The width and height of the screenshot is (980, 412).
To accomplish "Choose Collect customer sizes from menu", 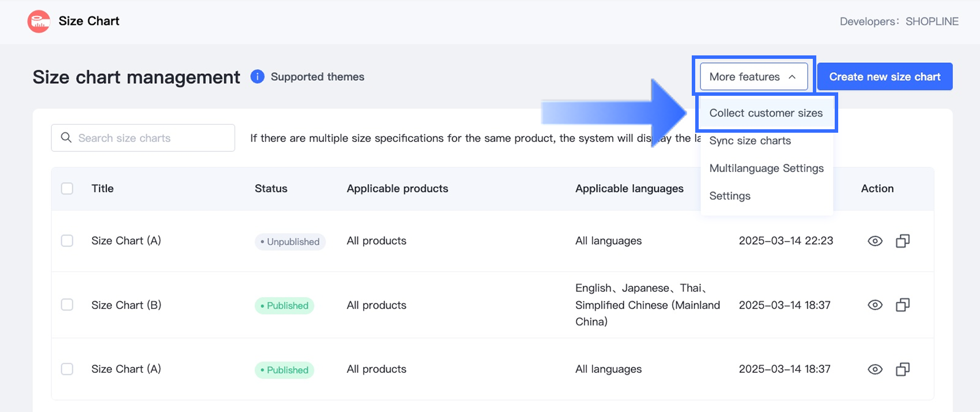I will [766, 113].
